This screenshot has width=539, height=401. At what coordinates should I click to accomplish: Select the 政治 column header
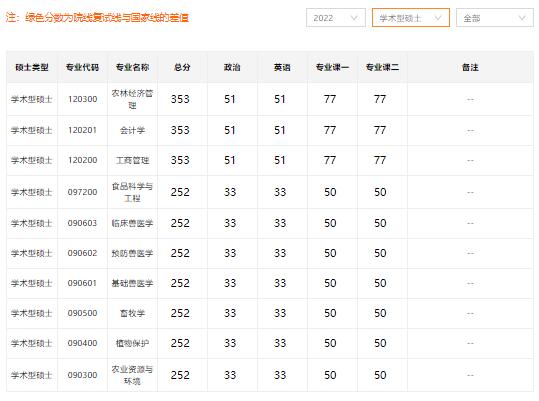coord(232,67)
